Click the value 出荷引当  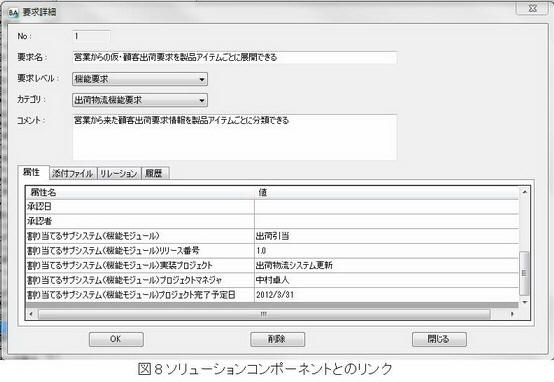pos(387,236)
